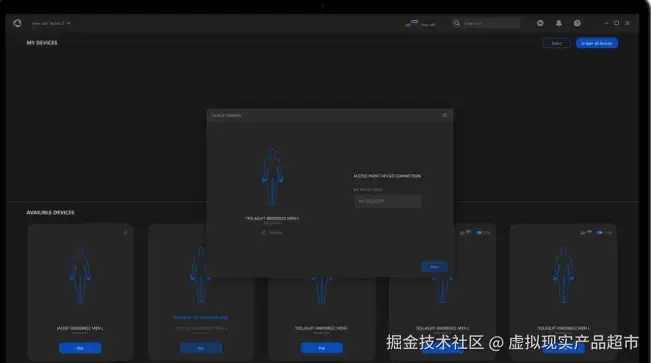Click the battery indicator on the rightmost card

[x=604, y=233]
